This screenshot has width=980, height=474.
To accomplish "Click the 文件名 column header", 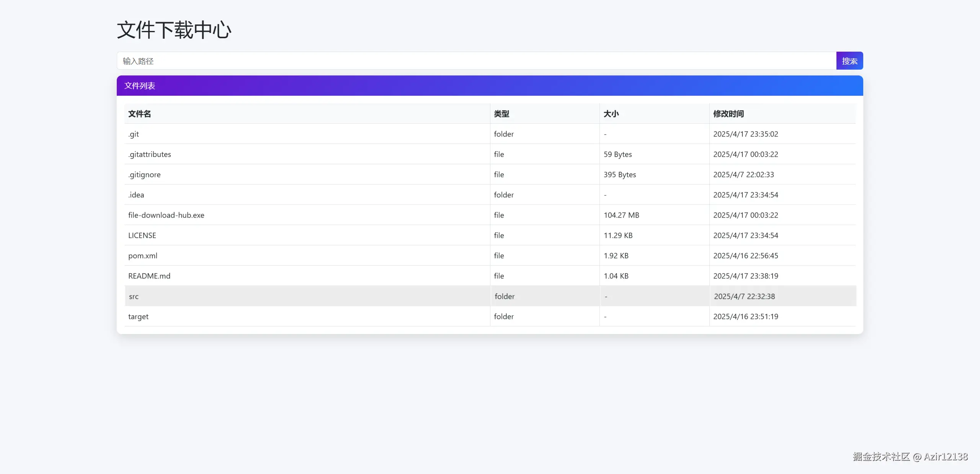I will 139,114.
